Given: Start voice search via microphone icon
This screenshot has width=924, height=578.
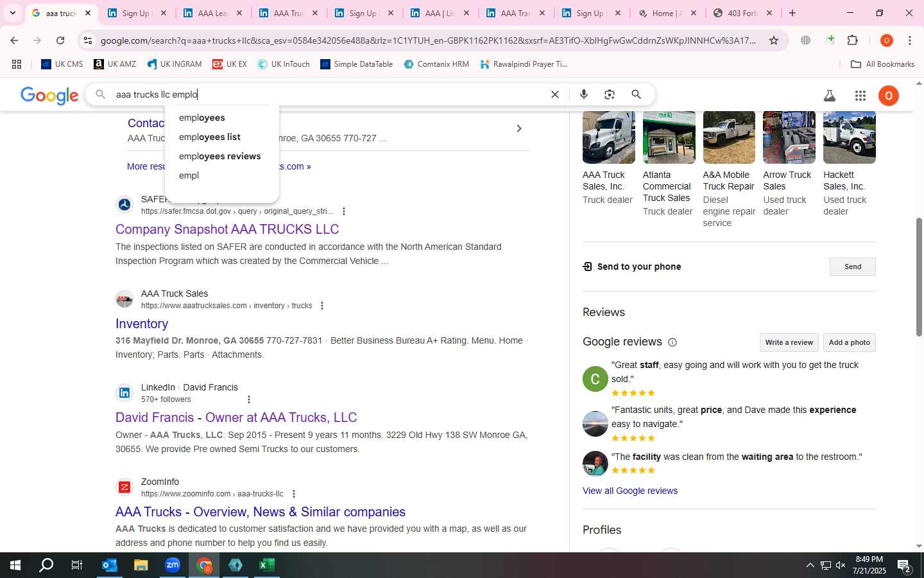Looking at the screenshot, I should tap(584, 94).
